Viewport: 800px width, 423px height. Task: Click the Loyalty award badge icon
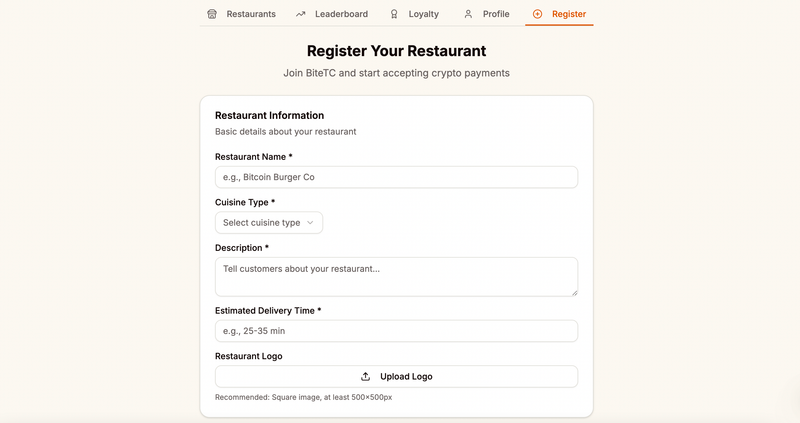pos(394,14)
